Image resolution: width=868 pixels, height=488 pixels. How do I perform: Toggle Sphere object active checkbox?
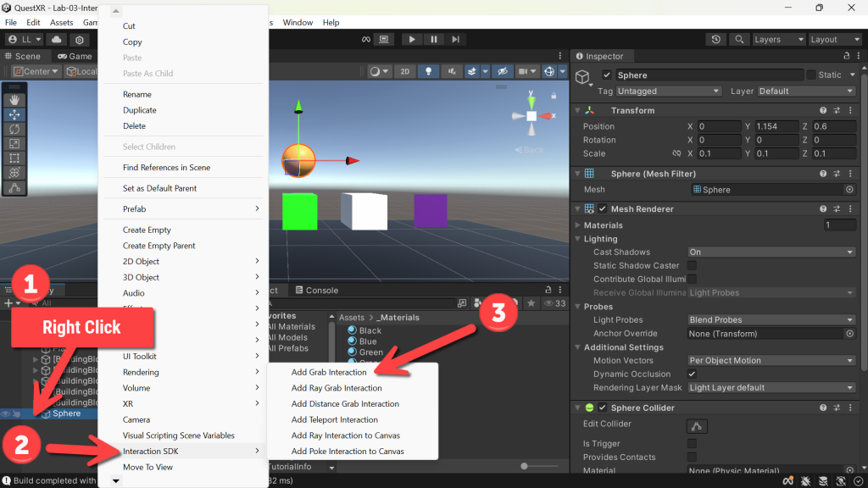click(607, 75)
